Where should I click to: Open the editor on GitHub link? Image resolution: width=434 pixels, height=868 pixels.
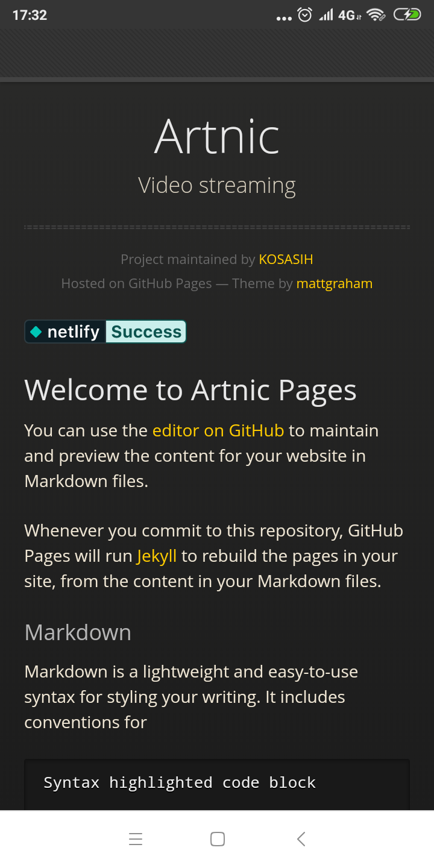coord(218,430)
